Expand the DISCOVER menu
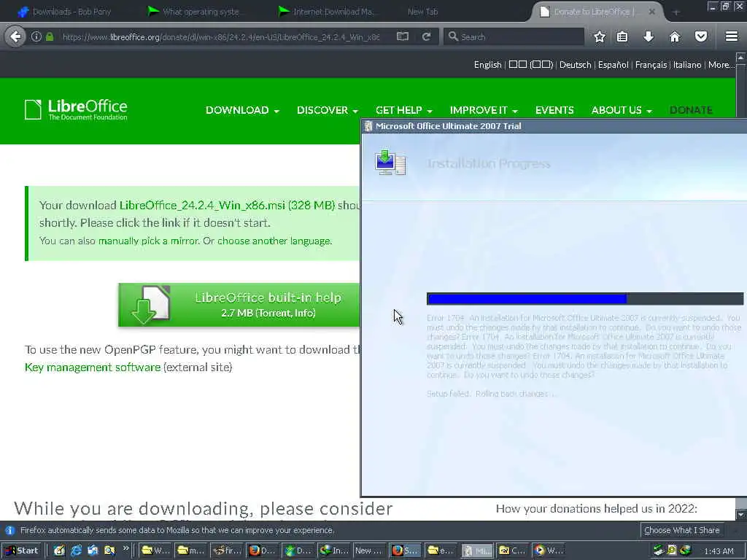This screenshot has height=560, width=747. 328,110
